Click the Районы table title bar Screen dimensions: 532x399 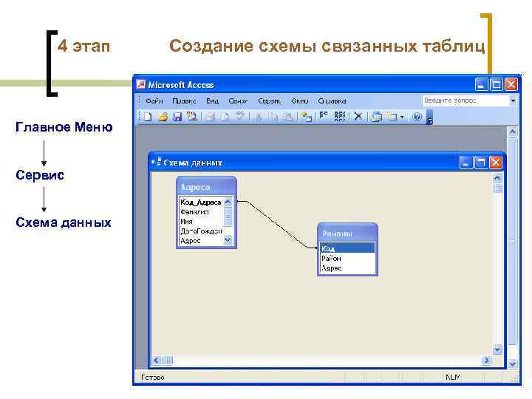click(347, 233)
